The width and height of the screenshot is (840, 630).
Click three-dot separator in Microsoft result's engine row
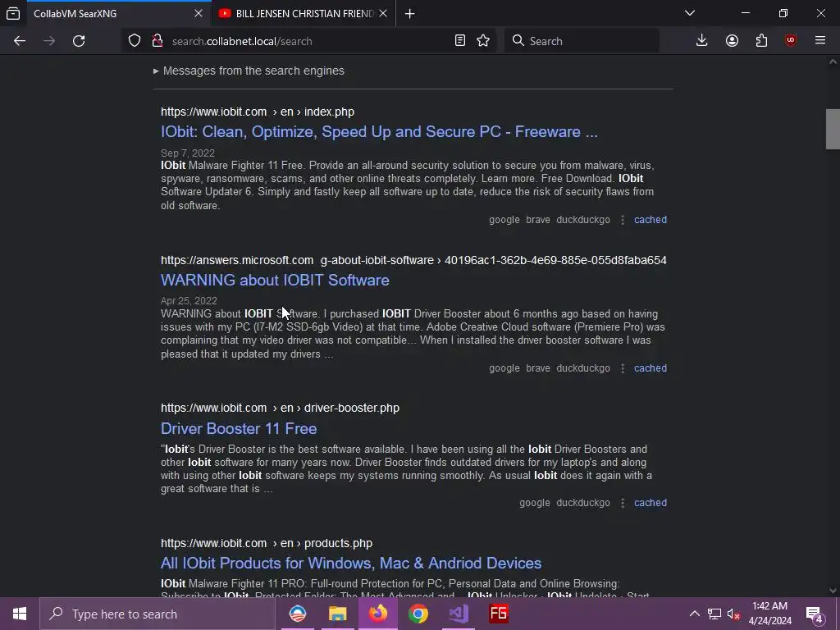click(623, 368)
